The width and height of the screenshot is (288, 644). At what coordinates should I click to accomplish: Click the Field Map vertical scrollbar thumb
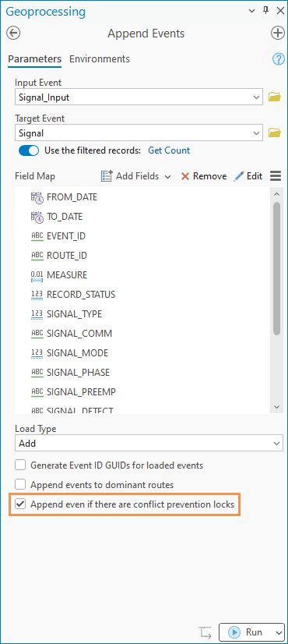[277, 268]
